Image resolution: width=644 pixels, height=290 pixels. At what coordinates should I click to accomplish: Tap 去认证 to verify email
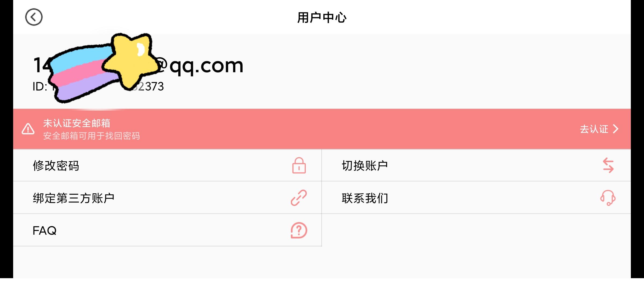coord(594,129)
